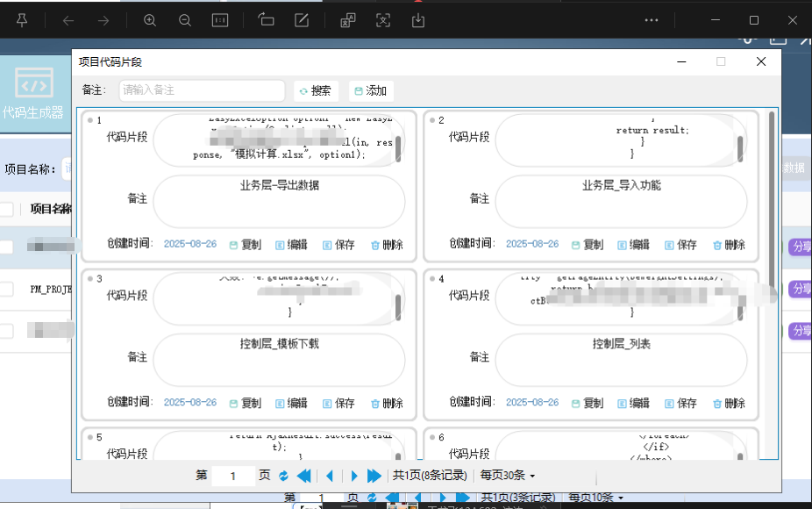Image resolution: width=812 pixels, height=509 pixels.
Task: Show image at actual 1:1 size
Action: [x=220, y=20]
